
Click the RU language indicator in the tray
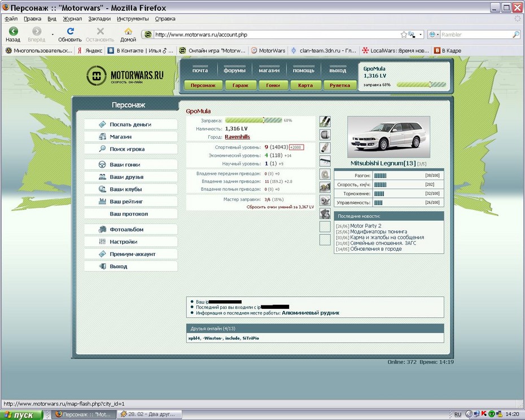[458, 414]
